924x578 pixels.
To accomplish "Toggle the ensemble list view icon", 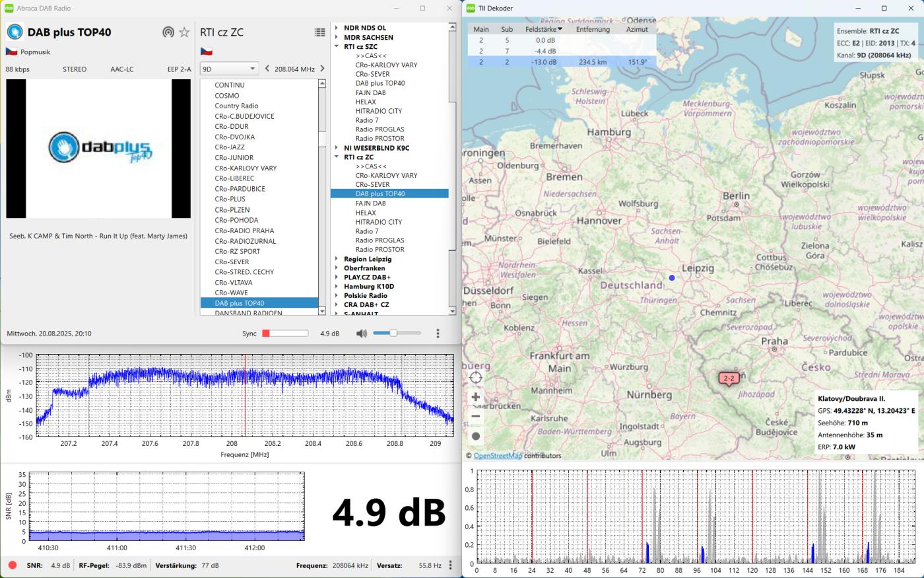I will click(320, 32).
